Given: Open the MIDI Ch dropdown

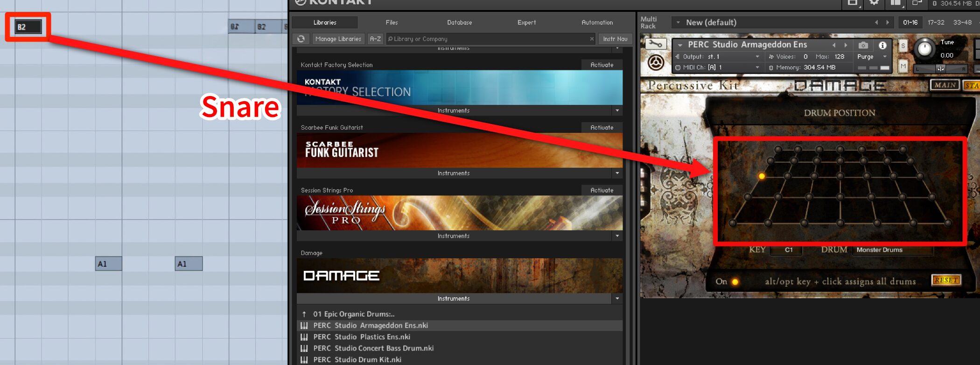Looking at the screenshot, I should [x=757, y=68].
